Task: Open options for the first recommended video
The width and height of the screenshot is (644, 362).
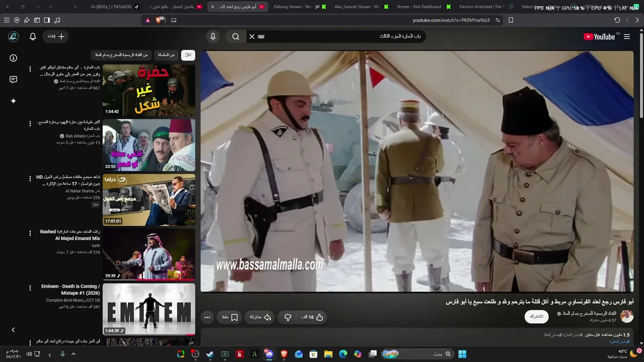Action: [30, 69]
